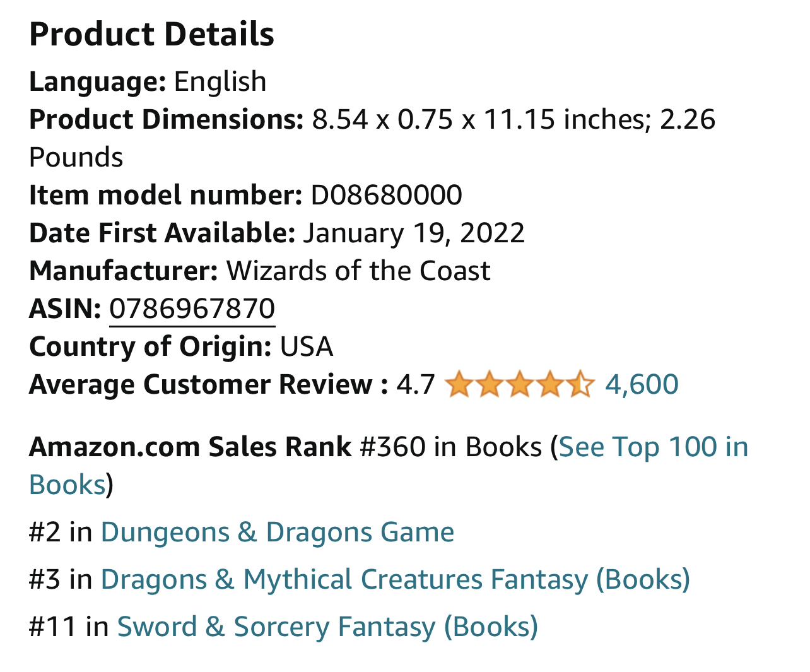Screen dimensions: 810x672
Task: Click the Wizards of the Coast text
Action: [358, 271]
